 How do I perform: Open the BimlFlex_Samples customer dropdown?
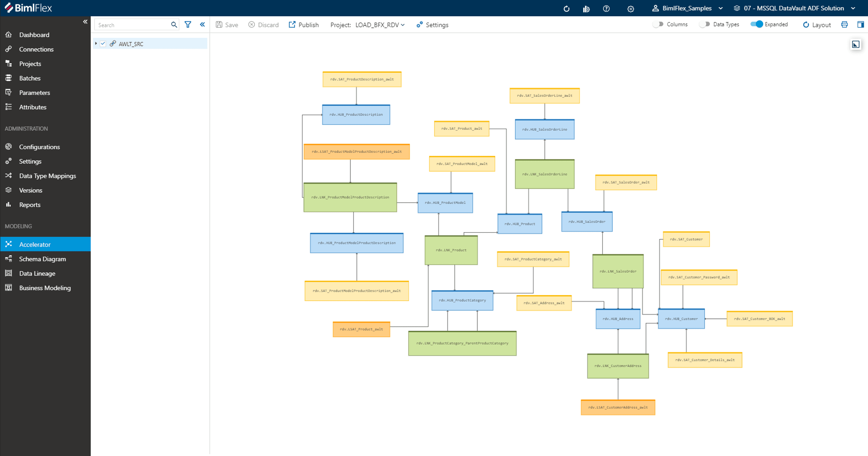tap(687, 8)
